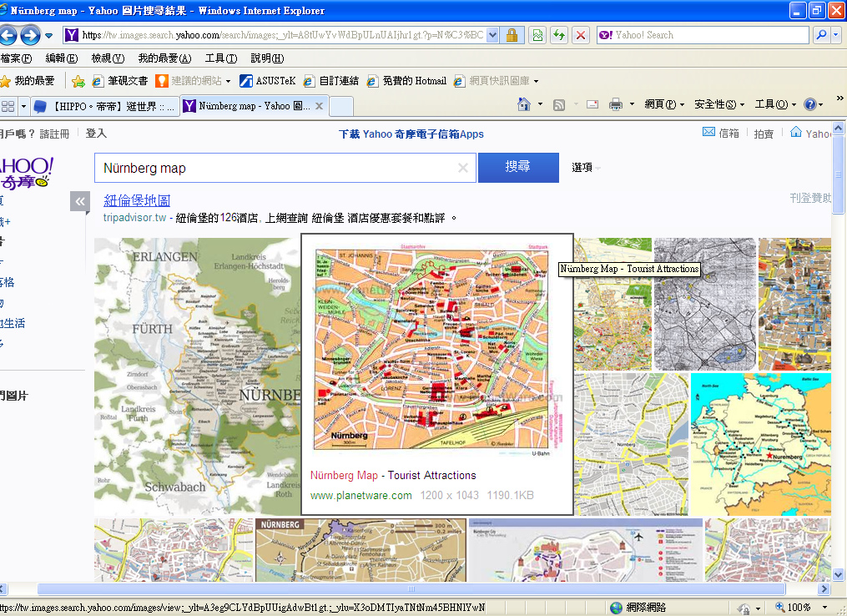Click the browser Back arrow button

tap(8, 35)
